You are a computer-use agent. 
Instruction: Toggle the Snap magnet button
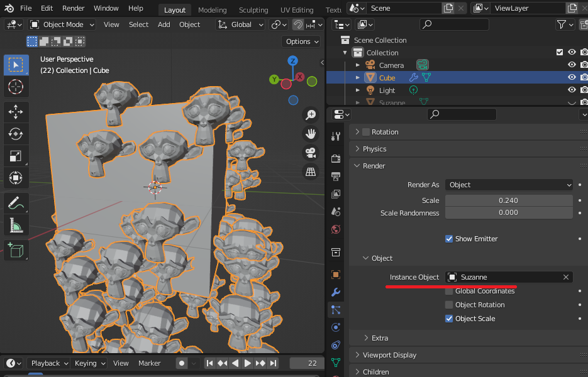tap(297, 25)
